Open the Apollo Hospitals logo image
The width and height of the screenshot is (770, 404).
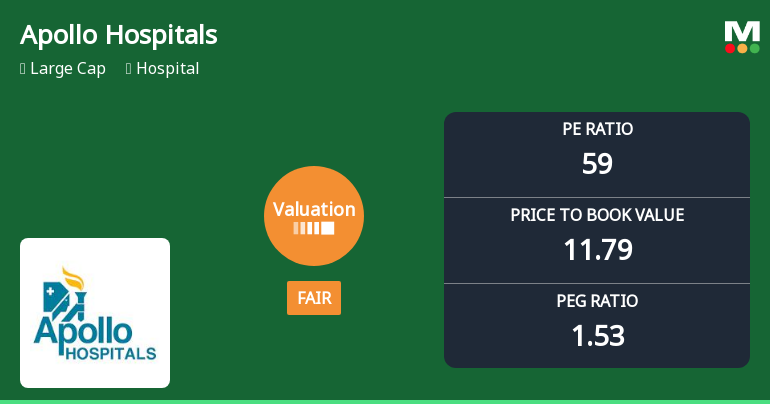point(95,313)
